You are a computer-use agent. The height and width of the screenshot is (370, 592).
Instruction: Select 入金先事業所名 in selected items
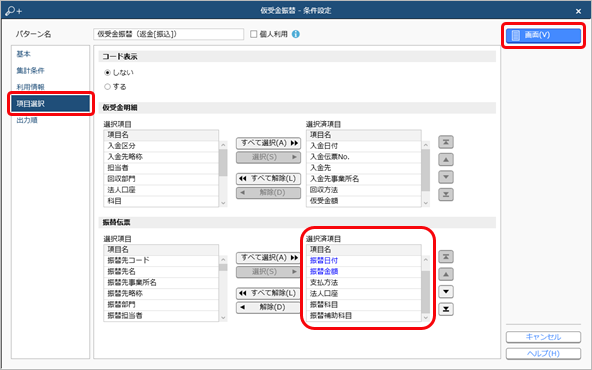(364, 179)
